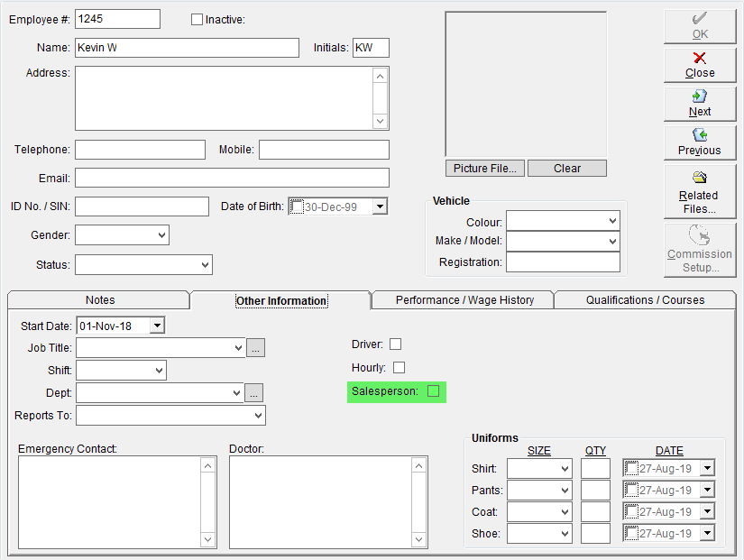
Task: Click the Email input field
Action: click(232, 178)
